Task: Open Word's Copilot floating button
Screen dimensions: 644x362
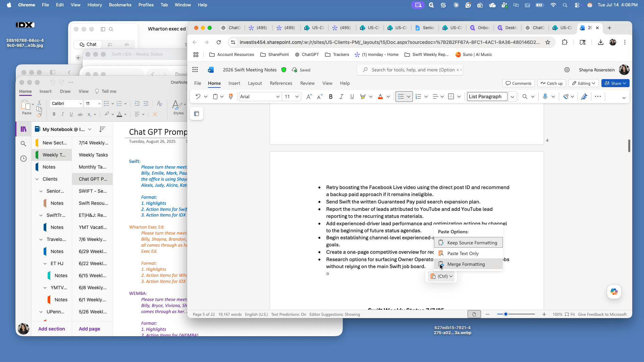Action: click(614, 292)
